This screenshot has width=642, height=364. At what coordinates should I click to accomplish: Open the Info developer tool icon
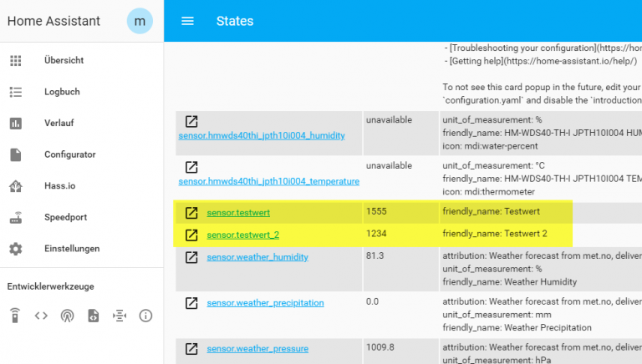click(x=145, y=315)
